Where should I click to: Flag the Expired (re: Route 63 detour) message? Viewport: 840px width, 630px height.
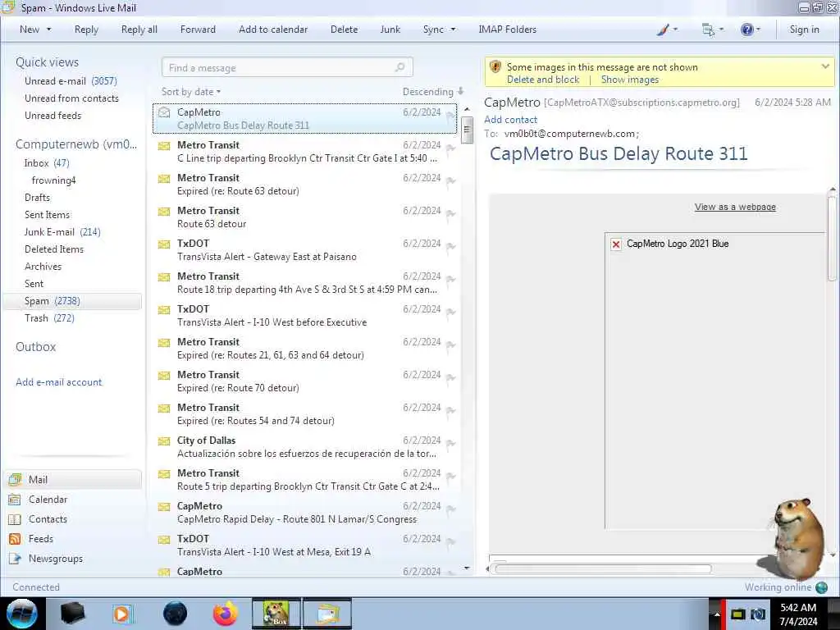[x=450, y=181]
